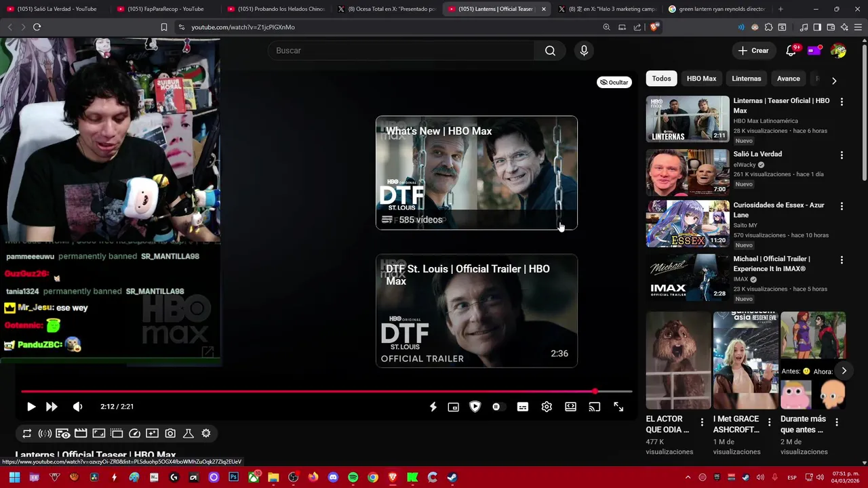Click the shield icon in player controls
Screen dimensions: 868x488
(475, 407)
